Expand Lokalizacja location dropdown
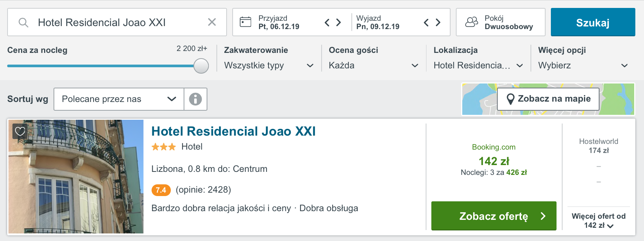 pyautogui.click(x=478, y=65)
